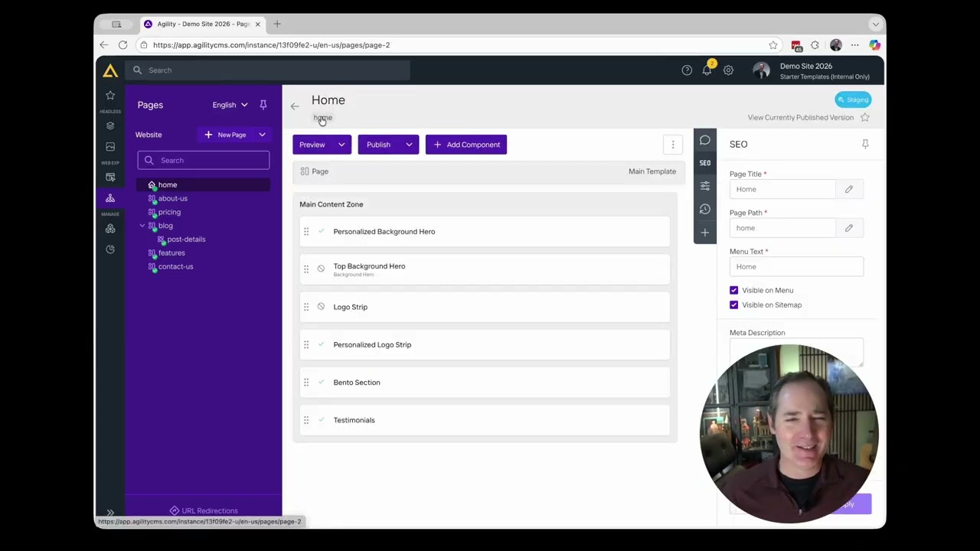Open the notifications bell

tap(707, 70)
